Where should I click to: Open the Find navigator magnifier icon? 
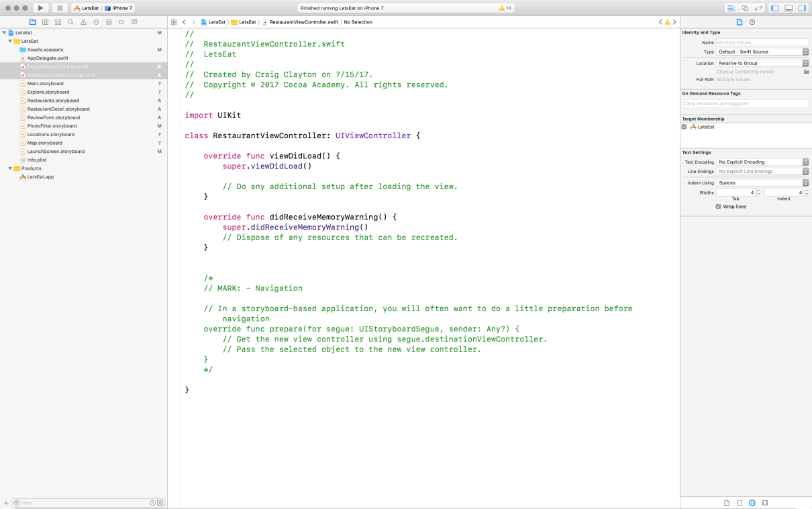70,22
